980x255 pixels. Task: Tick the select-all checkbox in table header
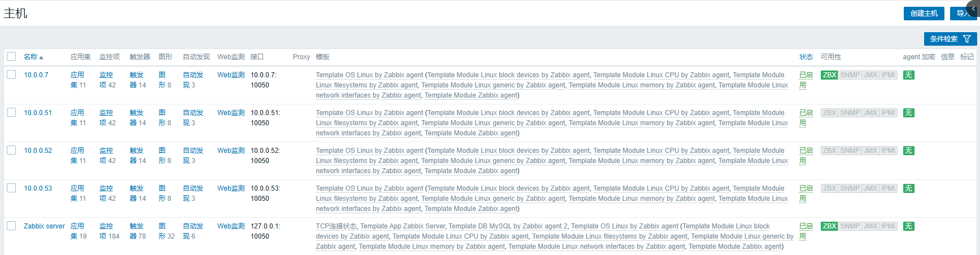(x=11, y=56)
